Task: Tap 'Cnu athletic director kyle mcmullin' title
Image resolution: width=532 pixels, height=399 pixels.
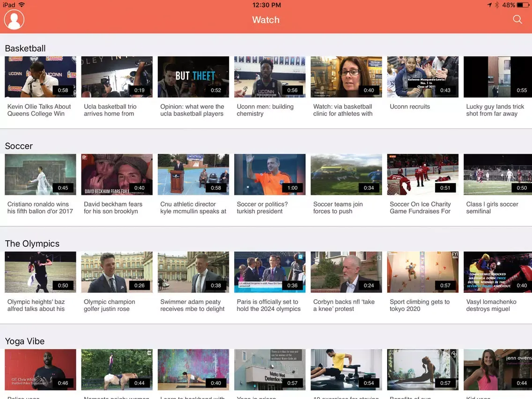Action: point(193,207)
